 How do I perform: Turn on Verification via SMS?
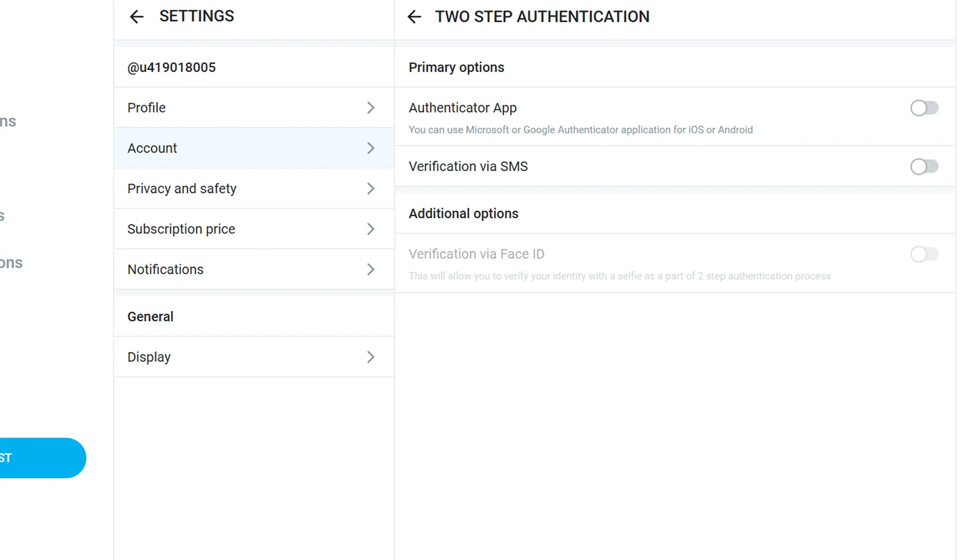[924, 167]
